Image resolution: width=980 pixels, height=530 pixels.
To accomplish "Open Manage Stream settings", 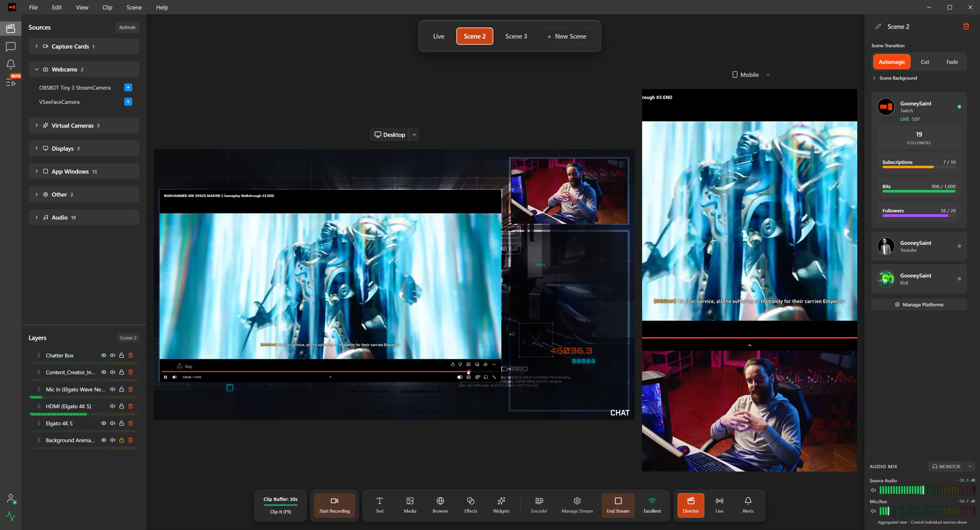I will point(577,505).
